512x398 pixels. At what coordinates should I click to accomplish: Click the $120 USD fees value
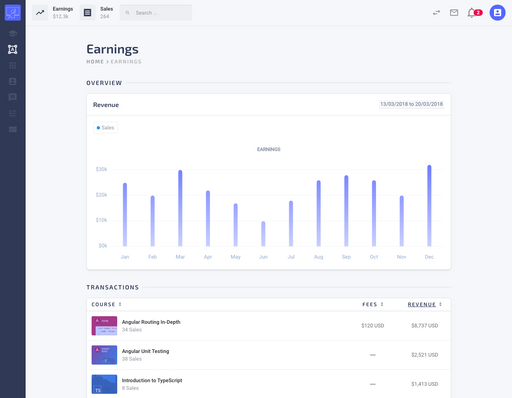coord(373,326)
